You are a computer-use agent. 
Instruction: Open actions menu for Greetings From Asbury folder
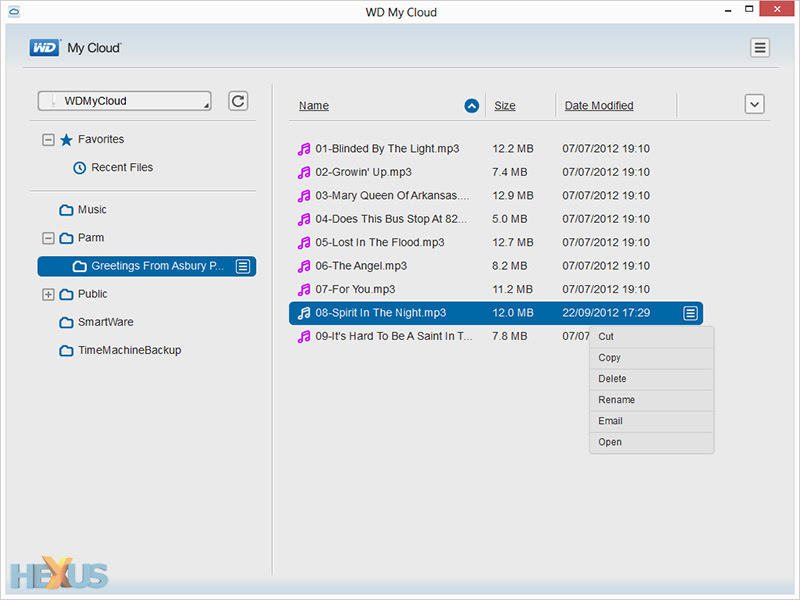point(243,266)
